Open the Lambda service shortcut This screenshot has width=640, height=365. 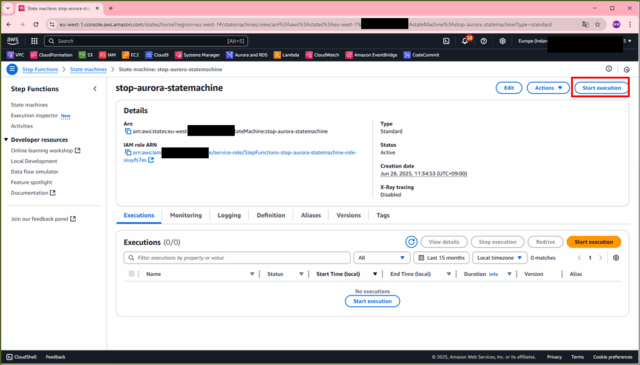tap(287, 55)
